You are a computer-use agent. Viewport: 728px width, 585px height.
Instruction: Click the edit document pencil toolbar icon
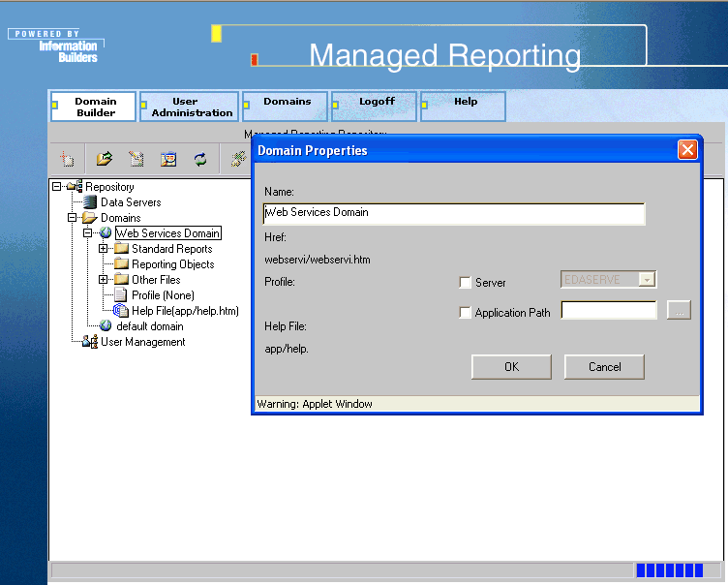(x=136, y=160)
